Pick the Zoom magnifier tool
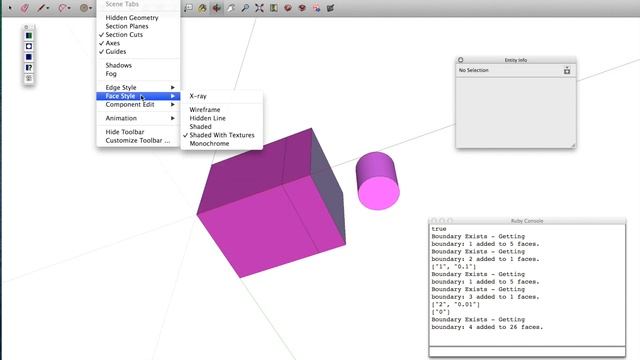 point(245,8)
